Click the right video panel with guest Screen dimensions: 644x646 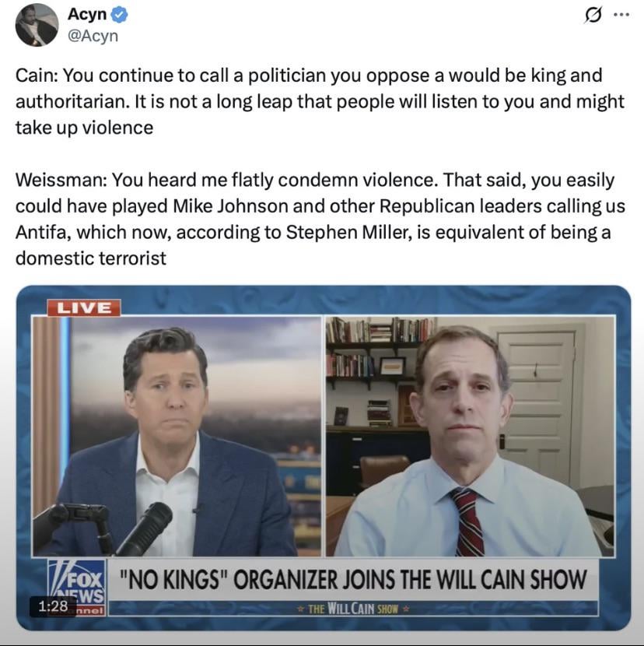click(x=471, y=437)
